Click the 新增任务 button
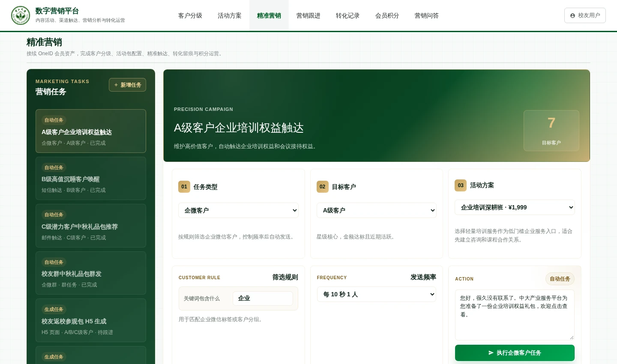617x364 pixels. pyautogui.click(x=127, y=85)
